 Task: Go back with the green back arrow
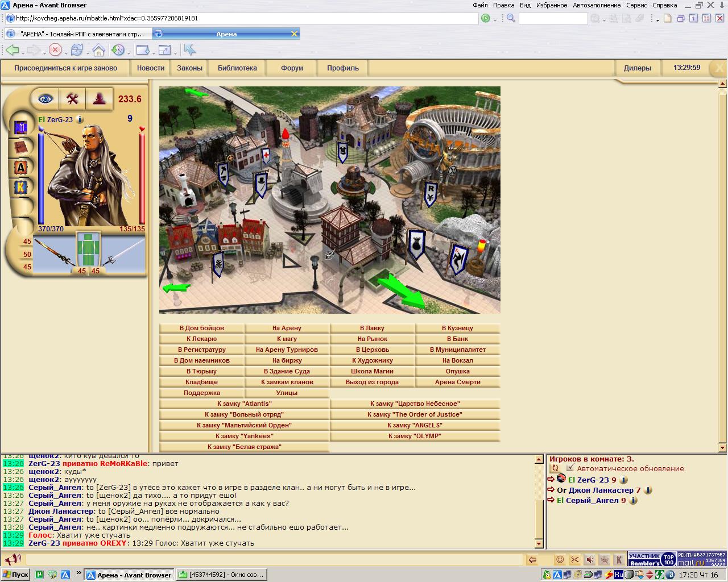12,50
